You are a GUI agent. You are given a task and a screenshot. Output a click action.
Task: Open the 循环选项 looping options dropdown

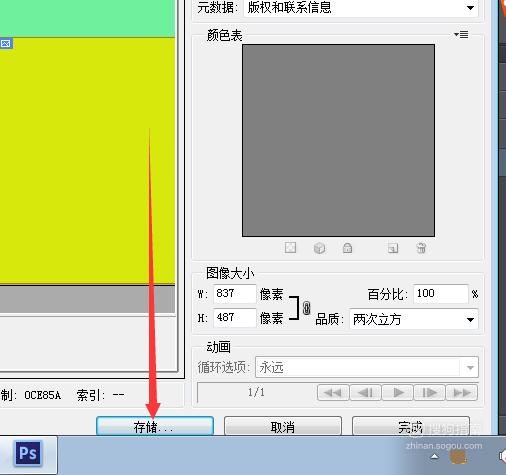pyautogui.click(x=367, y=367)
